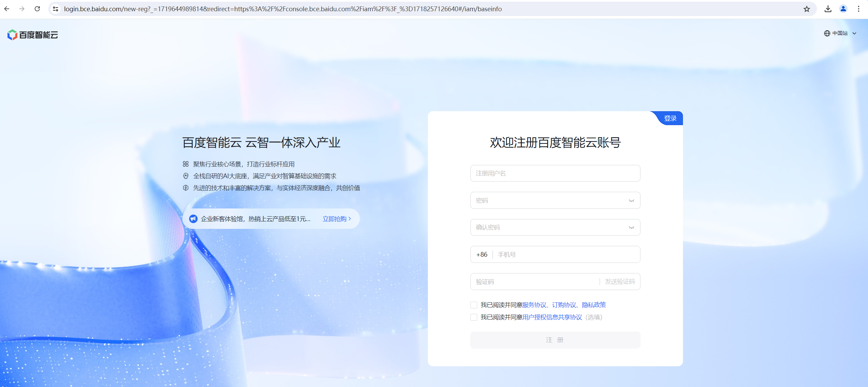Click the 聚焦行业核心场景 feature line
Viewport: 868px width, 387px height.
click(244, 164)
